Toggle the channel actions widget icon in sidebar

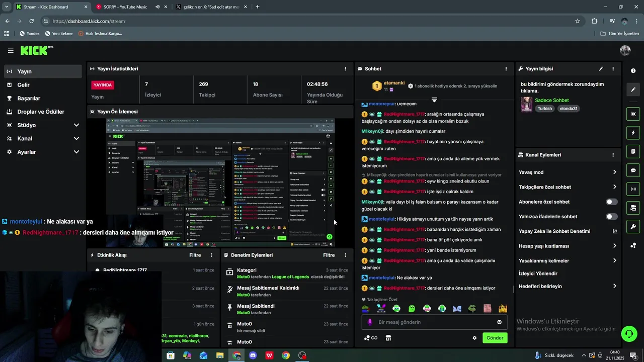tap(633, 208)
